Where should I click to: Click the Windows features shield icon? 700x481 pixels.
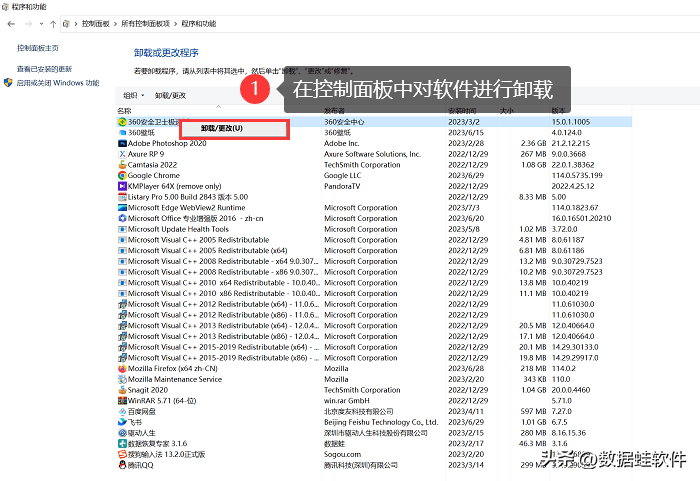[8, 83]
